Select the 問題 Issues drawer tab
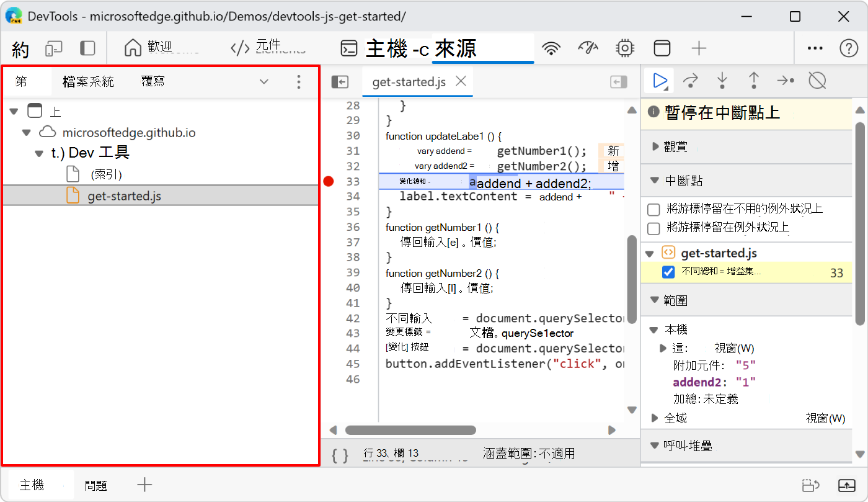This screenshot has width=868, height=502. [96, 485]
